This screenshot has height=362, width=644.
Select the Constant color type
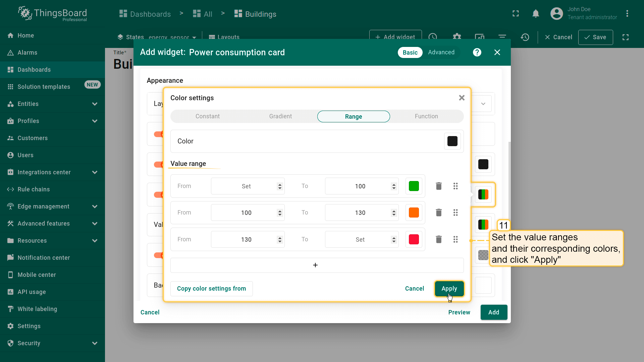point(207,116)
